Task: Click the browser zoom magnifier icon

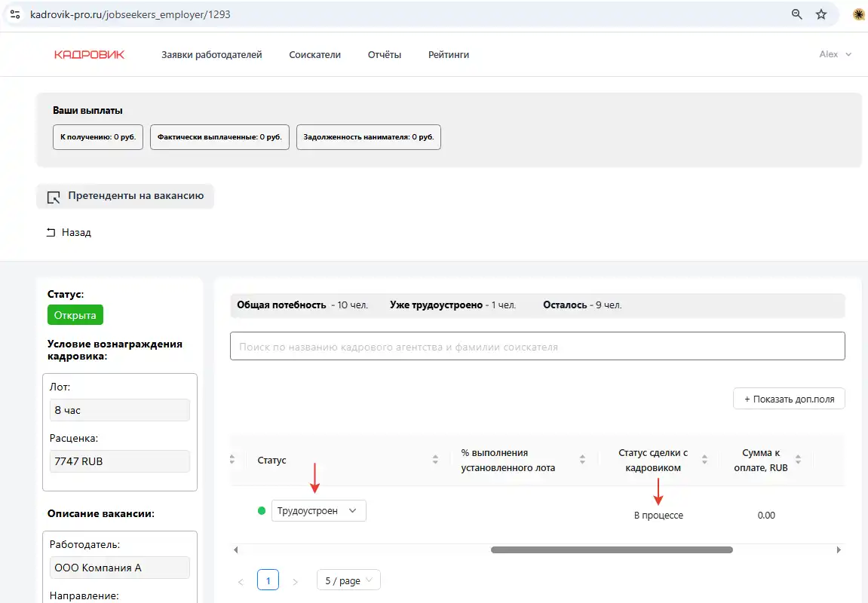Action: pos(796,14)
